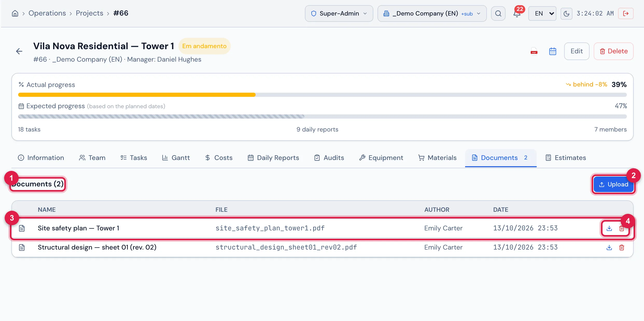
Task: Switch to the Team tab
Action: click(x=92, y=158)
